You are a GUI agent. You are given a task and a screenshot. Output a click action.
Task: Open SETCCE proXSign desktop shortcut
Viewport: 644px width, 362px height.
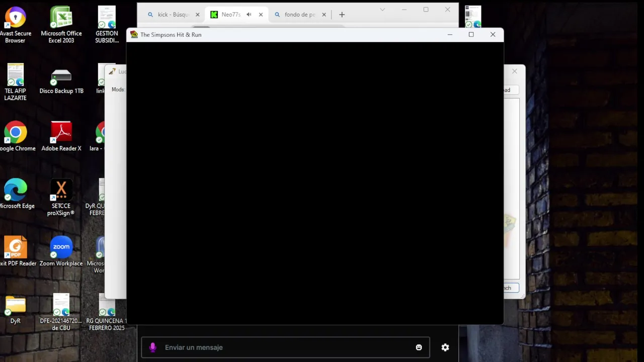(x=61, y=197)
